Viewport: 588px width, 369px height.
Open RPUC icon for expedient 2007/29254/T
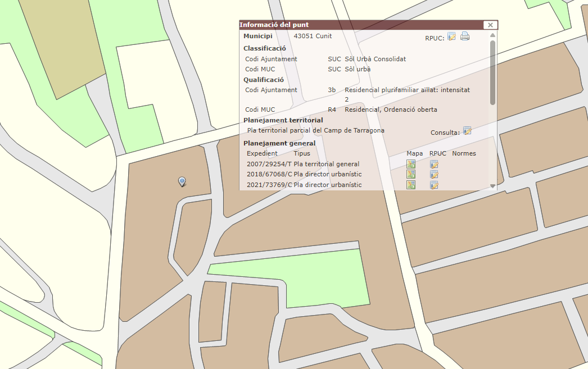[x=434, y=164]
